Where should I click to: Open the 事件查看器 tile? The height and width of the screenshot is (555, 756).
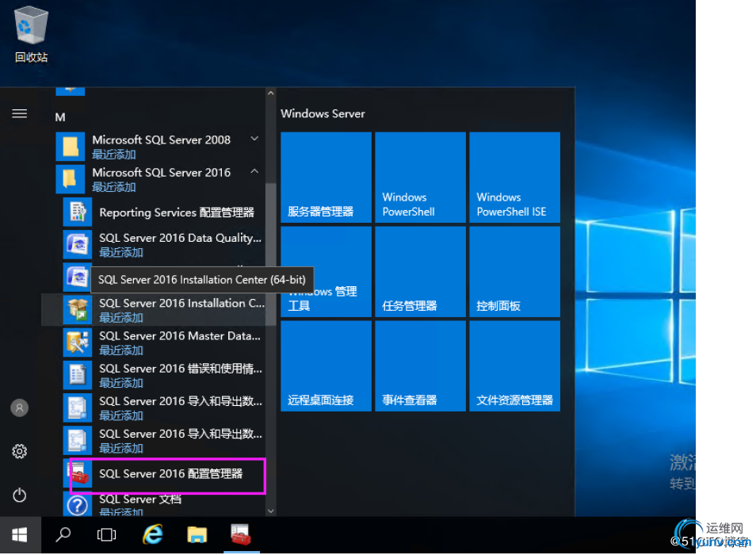tap(421, 366)
